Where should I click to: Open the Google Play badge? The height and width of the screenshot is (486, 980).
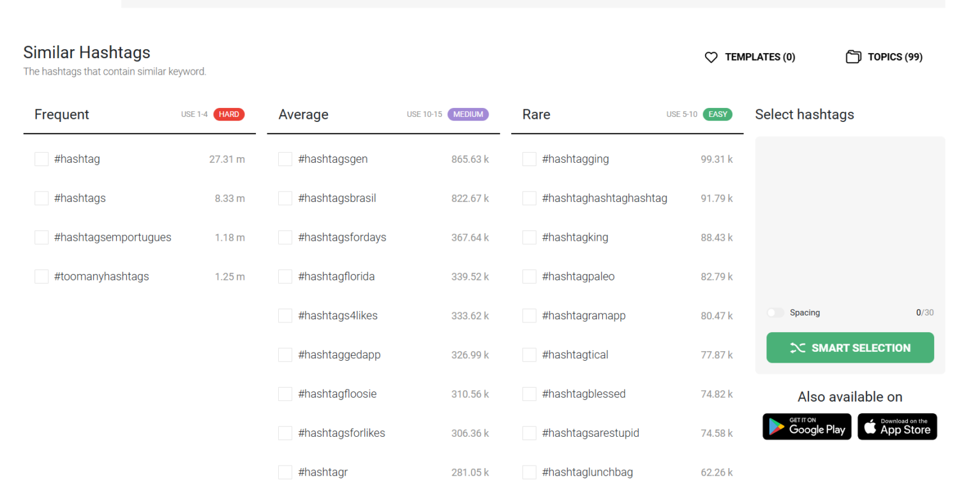tap(806, 427)
